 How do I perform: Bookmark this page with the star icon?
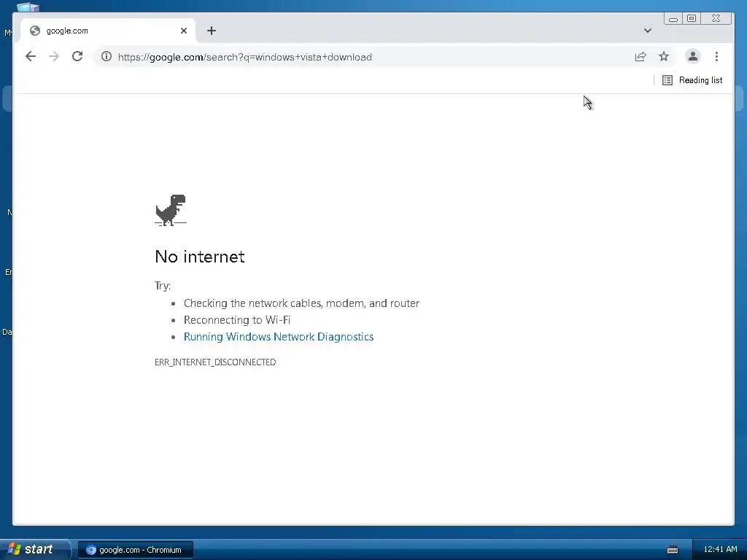coord(664,57)
